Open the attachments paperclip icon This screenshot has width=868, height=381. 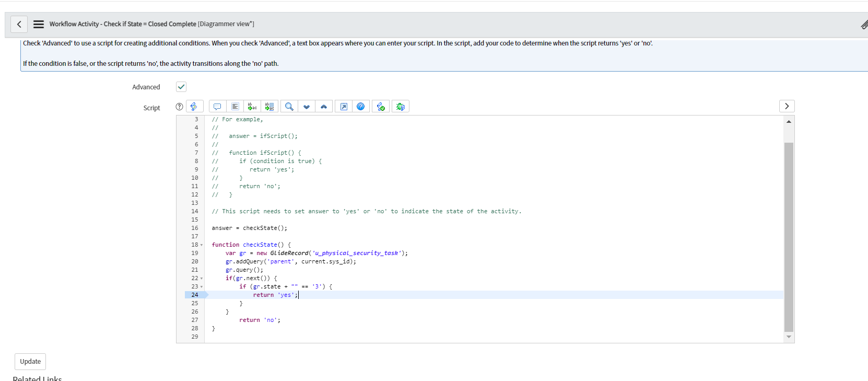864,25
